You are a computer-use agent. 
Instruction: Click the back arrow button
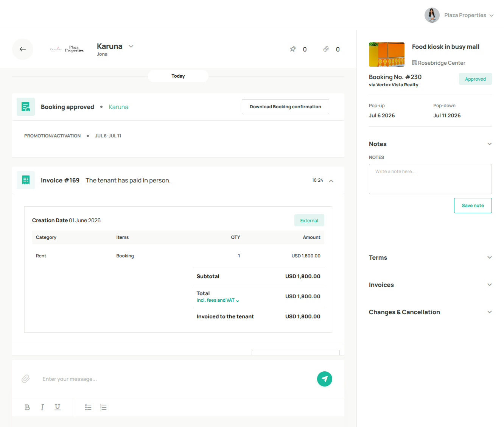23,49
